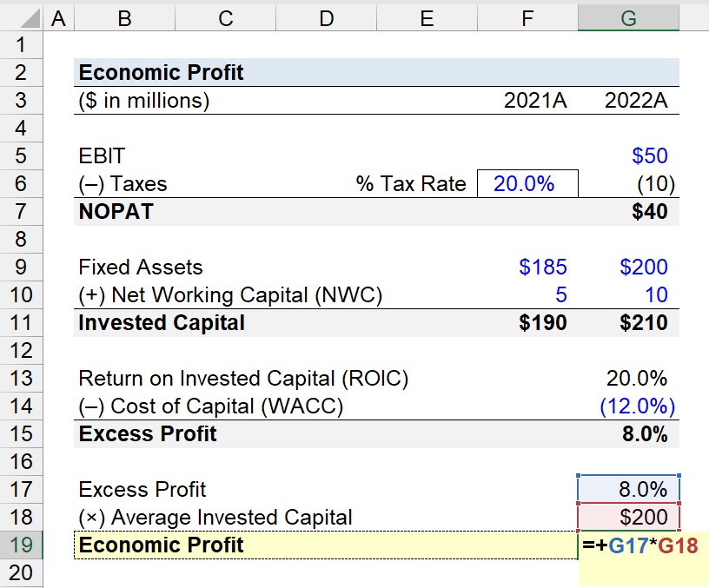The width and height of the screenshot is (709, 588).
Task: Click the 'Economic Profit' title cell in row 2
Action: coord(161,72)
